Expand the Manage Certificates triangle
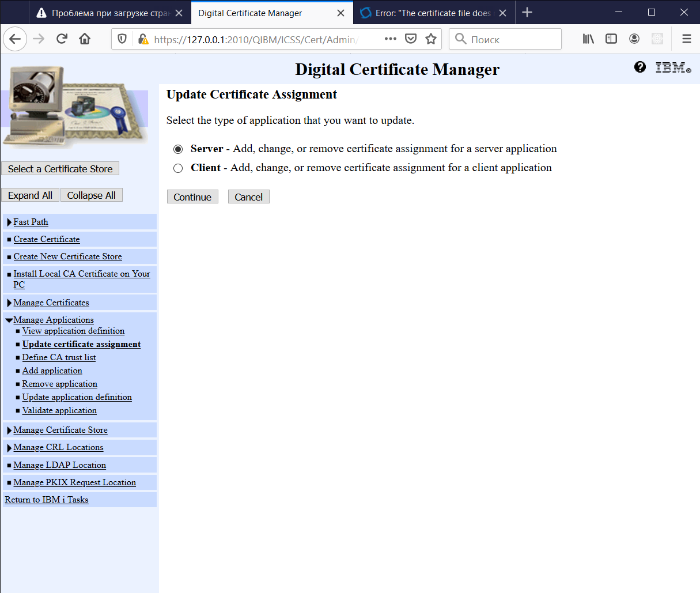The height and width of the screenshot is (593, 700). [x=9, y=303]
